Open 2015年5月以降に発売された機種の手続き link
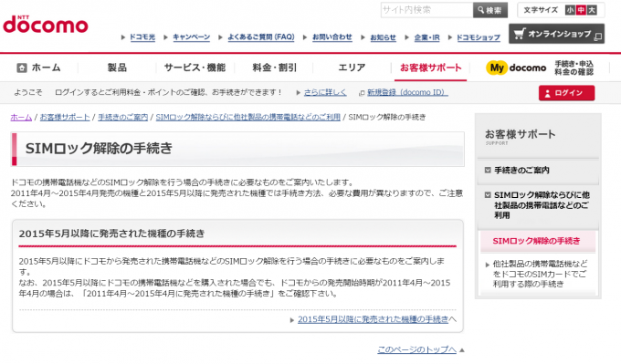The image size is (621, 364). coord(374,319)
